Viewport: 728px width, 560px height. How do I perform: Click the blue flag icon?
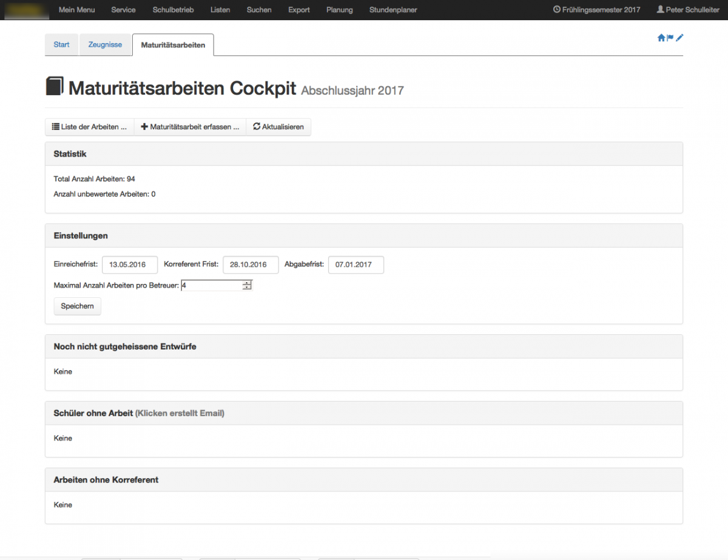670,38
